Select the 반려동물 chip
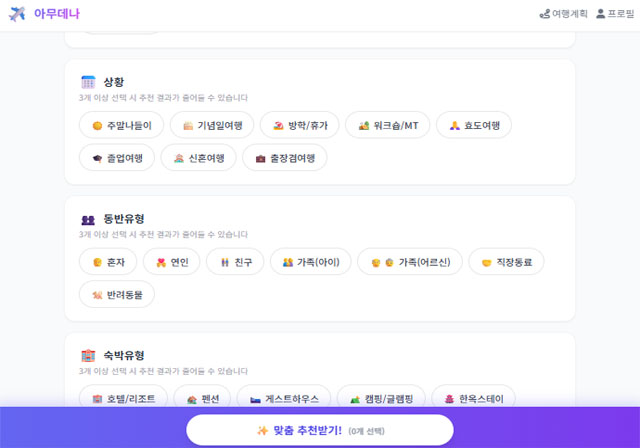 coord(117,295)
